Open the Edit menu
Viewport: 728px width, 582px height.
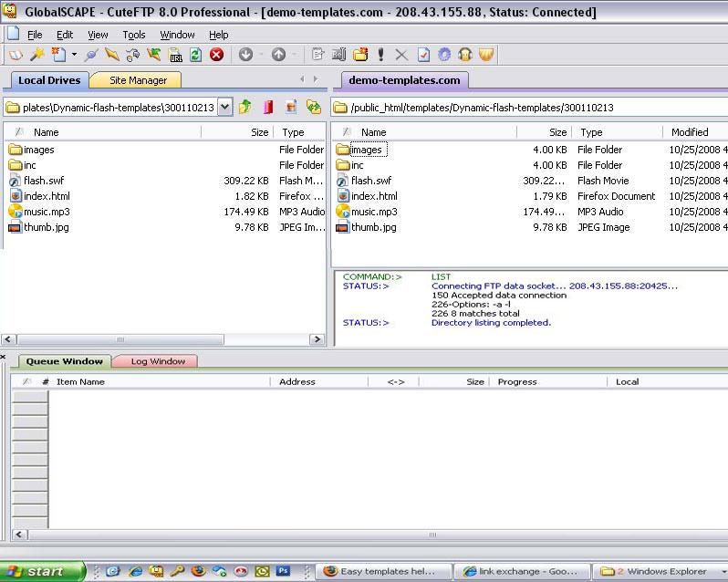coord(65,35)
